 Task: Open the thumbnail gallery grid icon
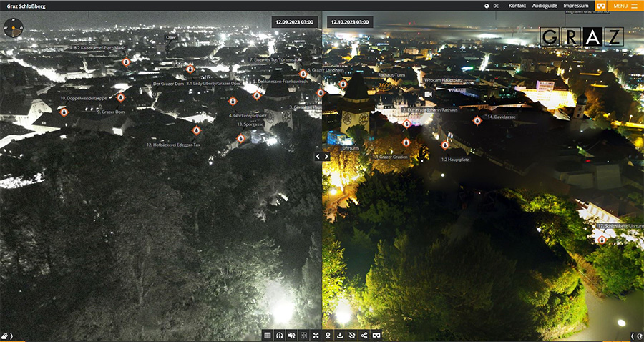(268, 336)
